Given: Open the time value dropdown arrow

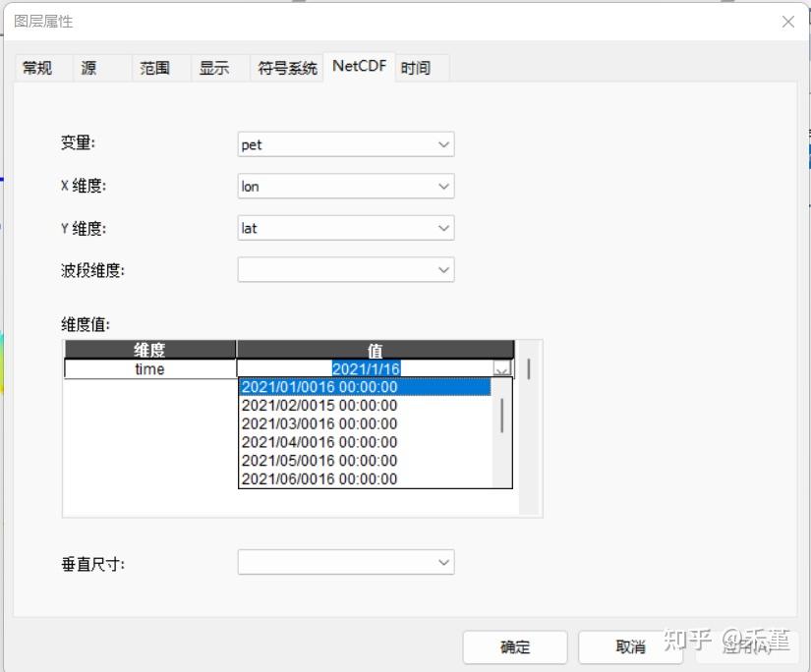Looking at the screenshot, I should [502, 368].
